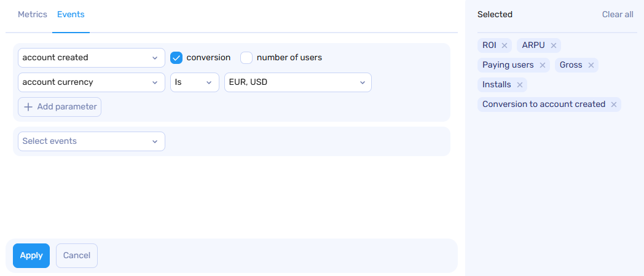Image resolution: width=644 pixels, height=276 pixels.
Task: Click the plus icon in Add parameter
Action: [28, 107]
